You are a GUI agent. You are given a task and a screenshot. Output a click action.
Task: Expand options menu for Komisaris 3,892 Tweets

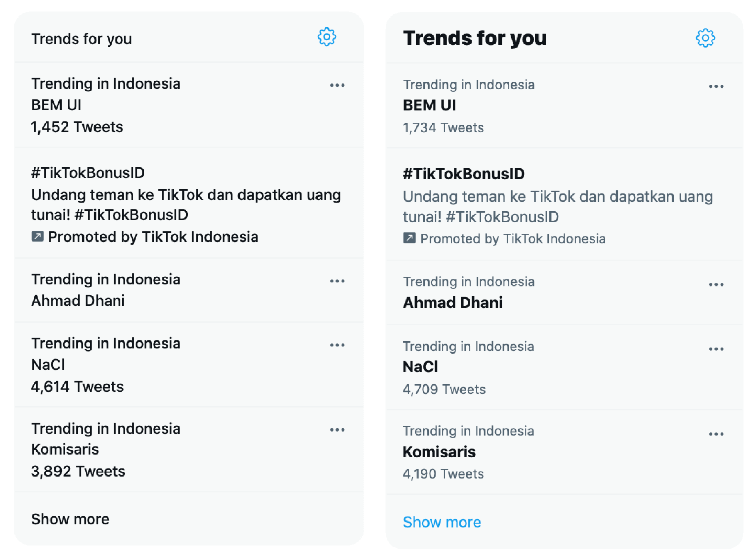(337, 430)
